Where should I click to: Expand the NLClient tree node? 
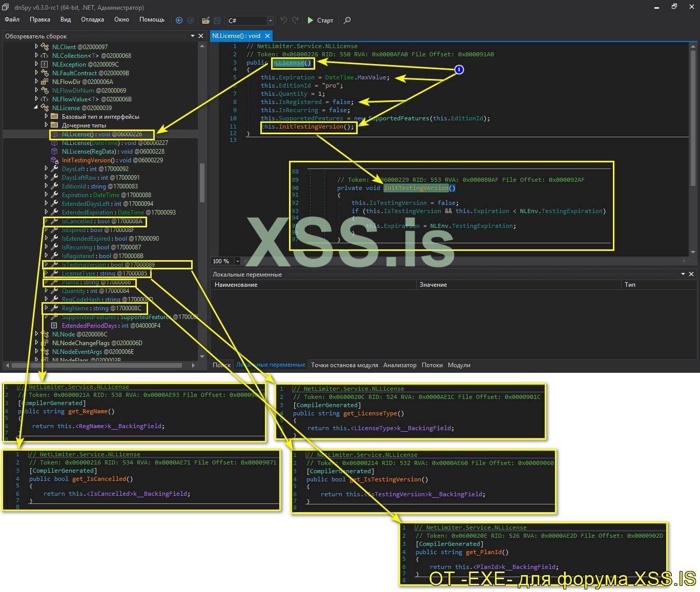(36, 47)
